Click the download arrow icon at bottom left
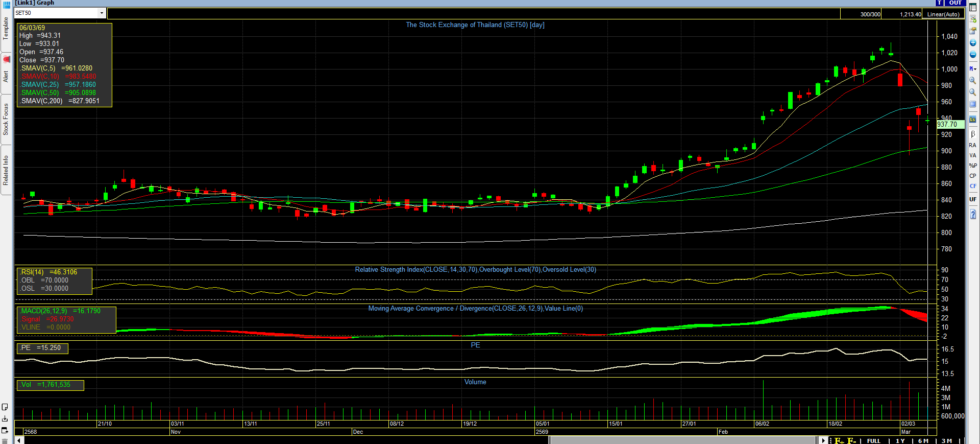The image size is (980, 444). click(x=5, y=418)
